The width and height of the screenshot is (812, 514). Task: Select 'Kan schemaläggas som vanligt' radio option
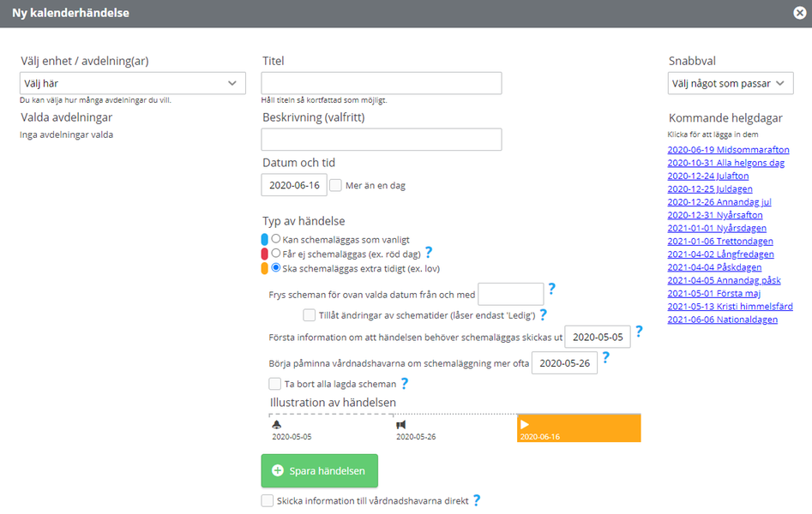276,239
